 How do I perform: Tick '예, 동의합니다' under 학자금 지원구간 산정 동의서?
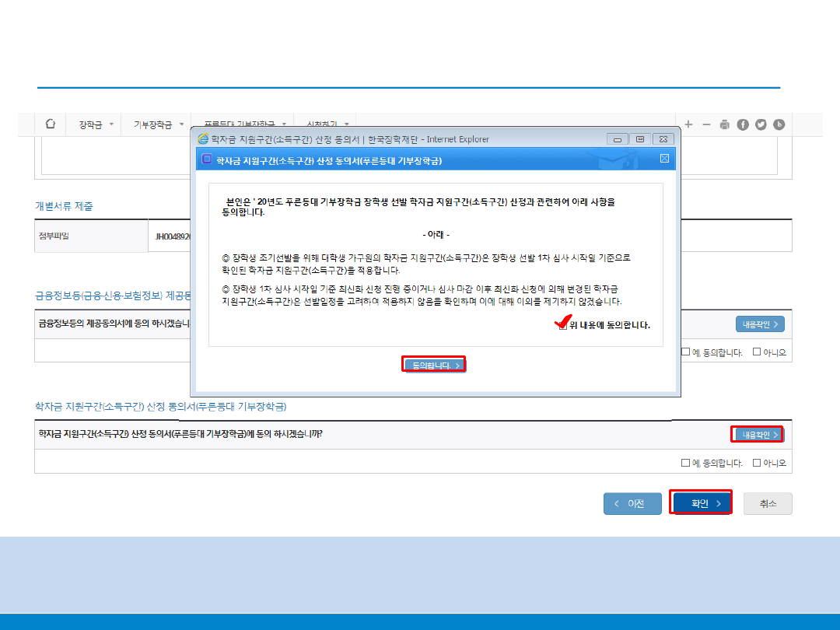685,463
